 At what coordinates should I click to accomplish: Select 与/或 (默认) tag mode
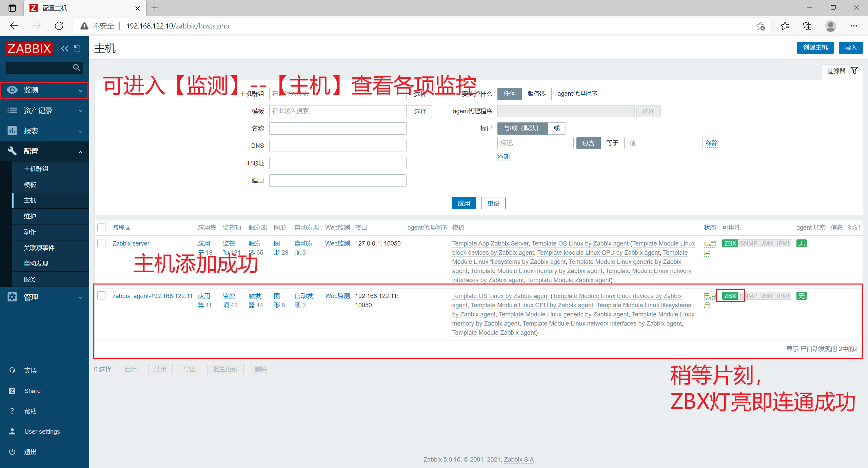pos(522,128)
